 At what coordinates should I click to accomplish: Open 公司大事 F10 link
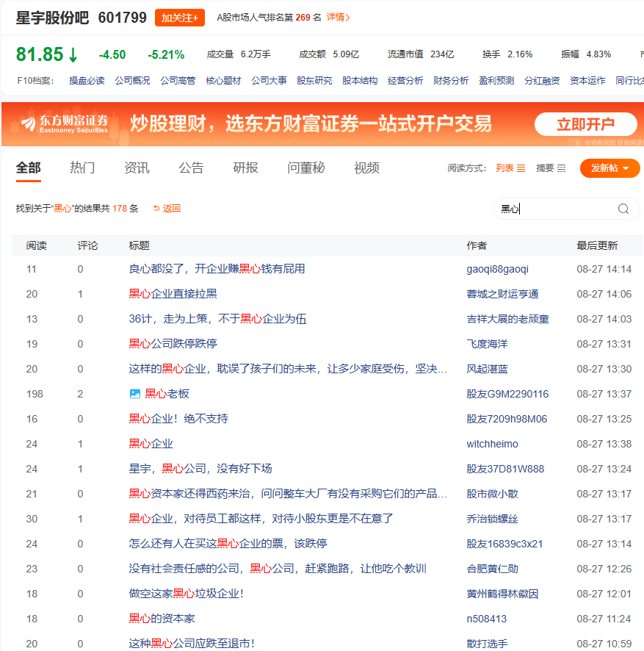pyautogui.click(x=269, y=81)
